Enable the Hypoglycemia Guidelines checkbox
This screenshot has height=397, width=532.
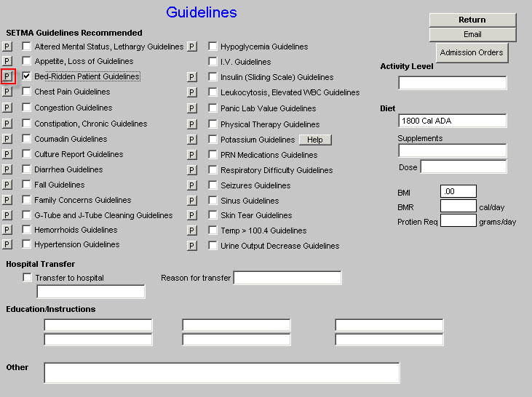pyautogui.click(x=213, y=46)
